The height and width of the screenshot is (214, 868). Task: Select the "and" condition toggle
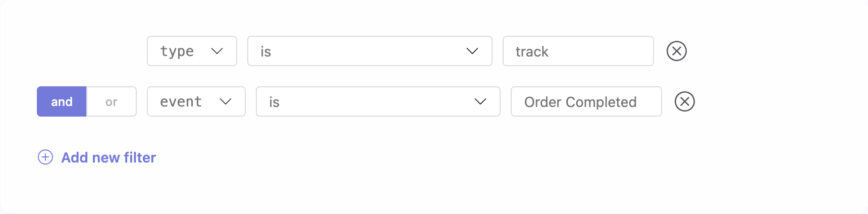62,101
